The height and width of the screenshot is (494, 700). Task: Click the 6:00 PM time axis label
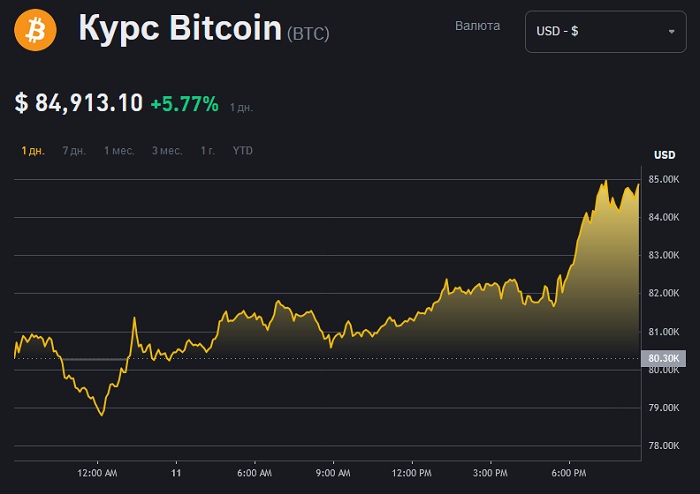[x=569, y=473]
